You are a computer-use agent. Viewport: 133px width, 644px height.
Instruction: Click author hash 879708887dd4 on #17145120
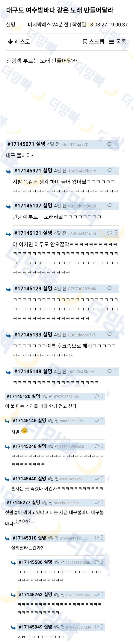pyautogui.click(x=66, y=397)
